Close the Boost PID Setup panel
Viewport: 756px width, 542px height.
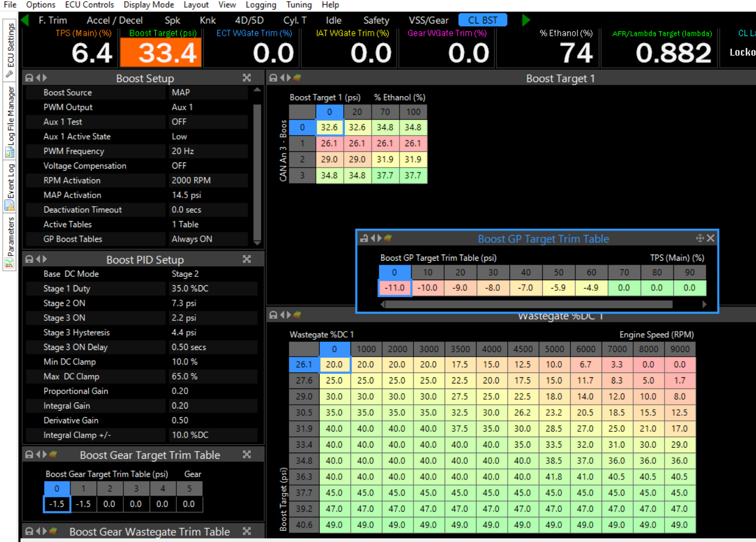(247, 260)
